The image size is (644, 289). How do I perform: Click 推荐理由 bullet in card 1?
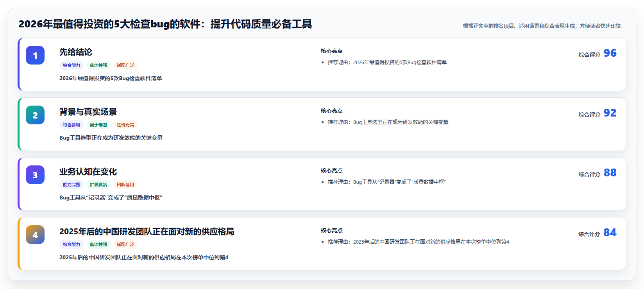click(387, 62)
